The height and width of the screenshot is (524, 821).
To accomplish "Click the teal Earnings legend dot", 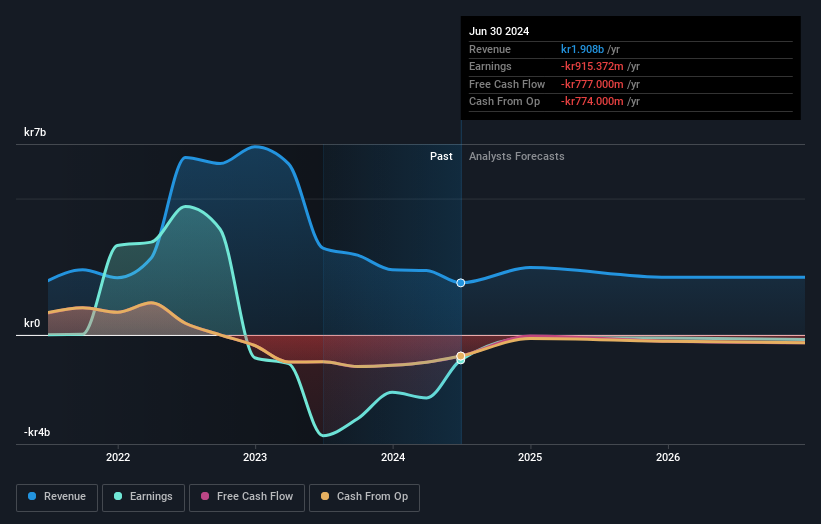I will pyautogui.click(x=118, y=496).
